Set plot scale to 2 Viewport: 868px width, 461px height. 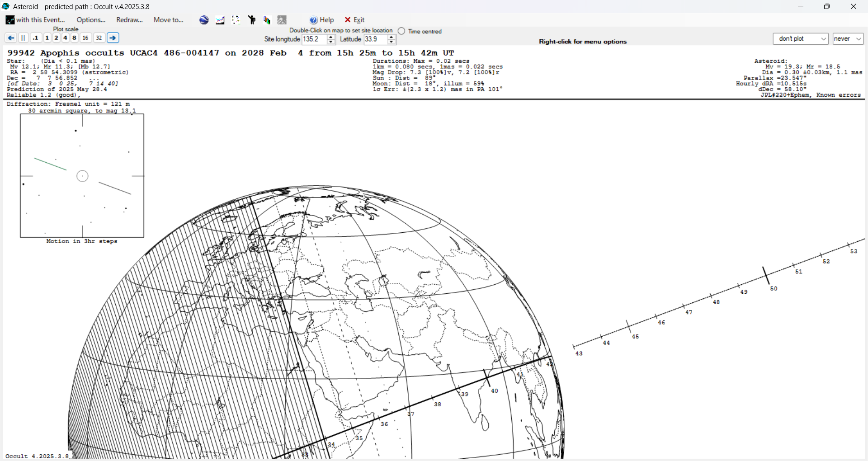pos(56,38)
